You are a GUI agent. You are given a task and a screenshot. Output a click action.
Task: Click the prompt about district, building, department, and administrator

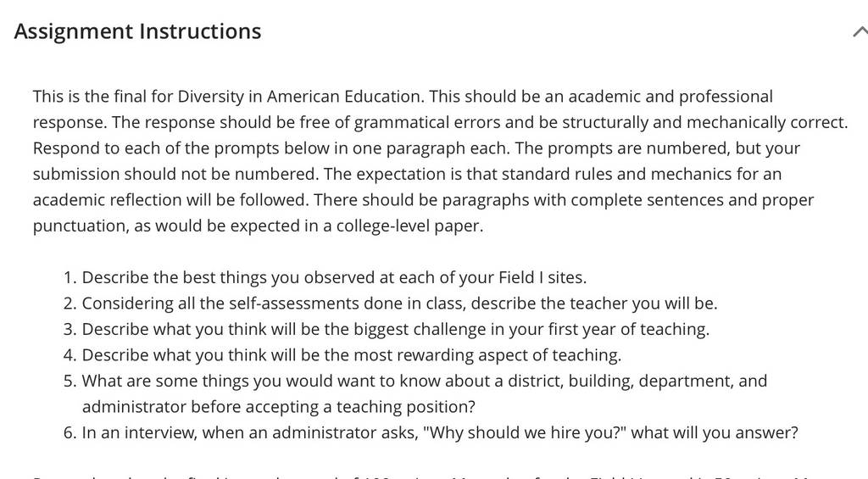coord(425,393)
